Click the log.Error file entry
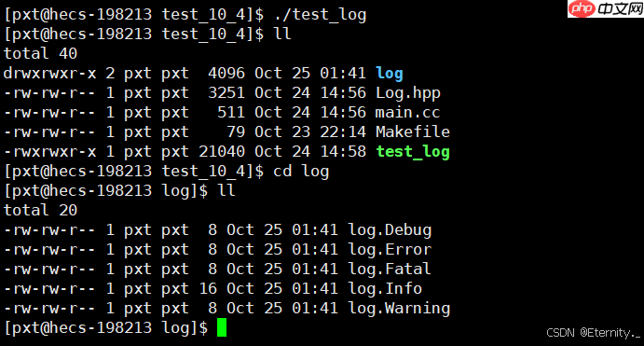644x346 pixels. tap(390, 249)
